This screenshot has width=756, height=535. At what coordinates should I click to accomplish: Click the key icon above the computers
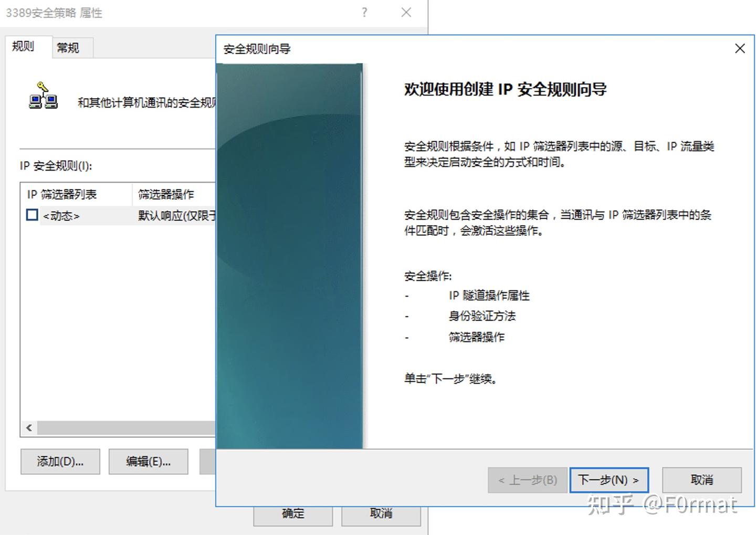tap(43, 86)
